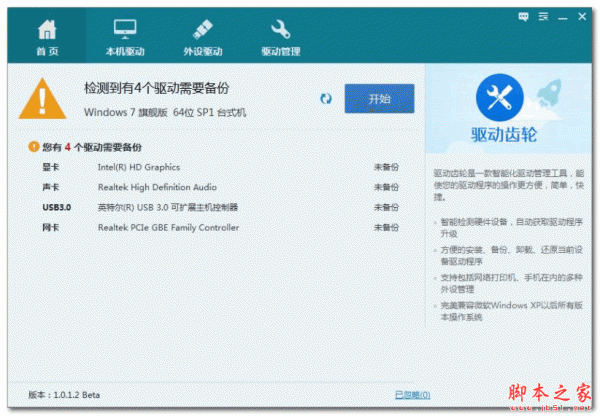600x416 pixels.
Task: Click 未备份 status for 显卡
Action: click(x=386, y=167)
